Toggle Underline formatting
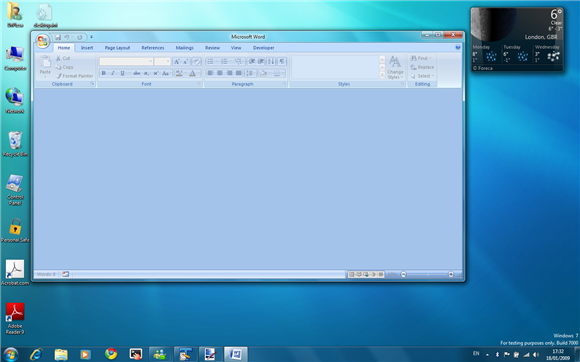The height and width of the screenshot is (362, 580). [x=122, y=73]
